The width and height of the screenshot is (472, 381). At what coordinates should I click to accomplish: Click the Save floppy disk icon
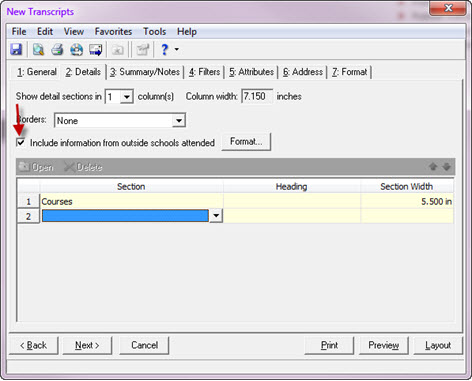(x=16, y=50)
